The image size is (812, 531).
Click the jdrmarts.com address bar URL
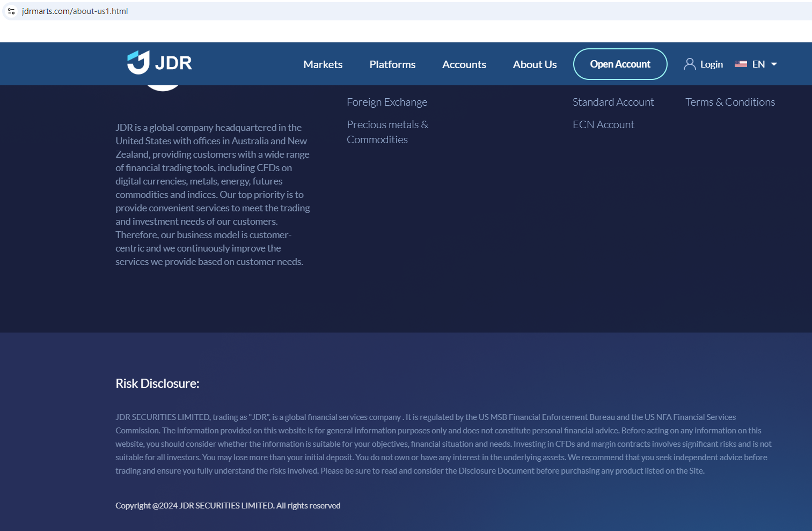[75, 11]
